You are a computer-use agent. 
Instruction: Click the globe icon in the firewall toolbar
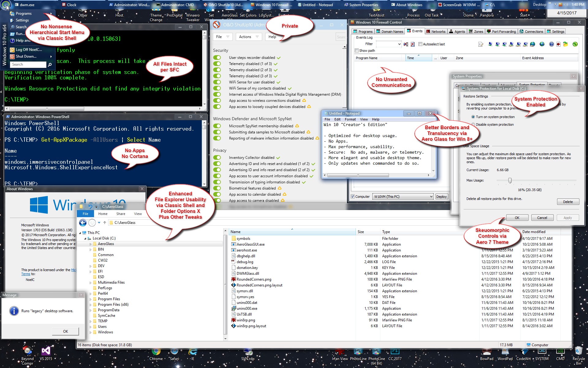point(542,44)
